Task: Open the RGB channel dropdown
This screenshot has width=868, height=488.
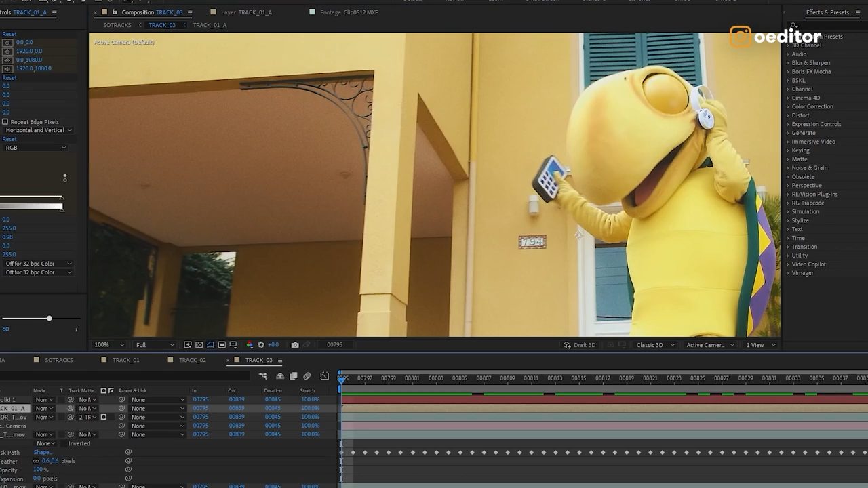Action: pyautogui.click(x=36, y=148)
